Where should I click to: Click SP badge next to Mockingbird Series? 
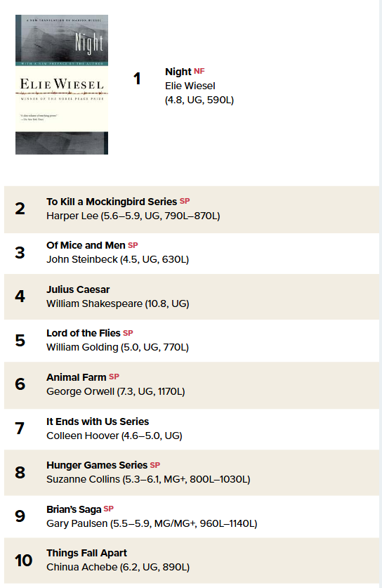[185, 201]
